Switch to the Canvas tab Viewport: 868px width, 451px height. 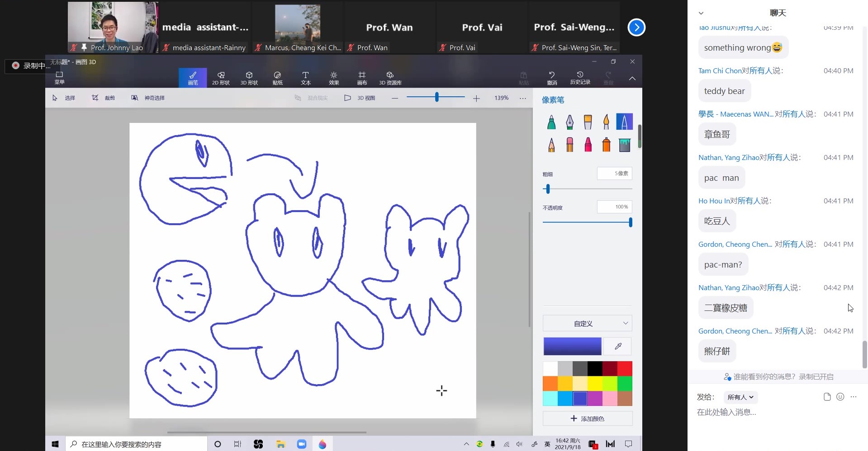click(362, 78)
